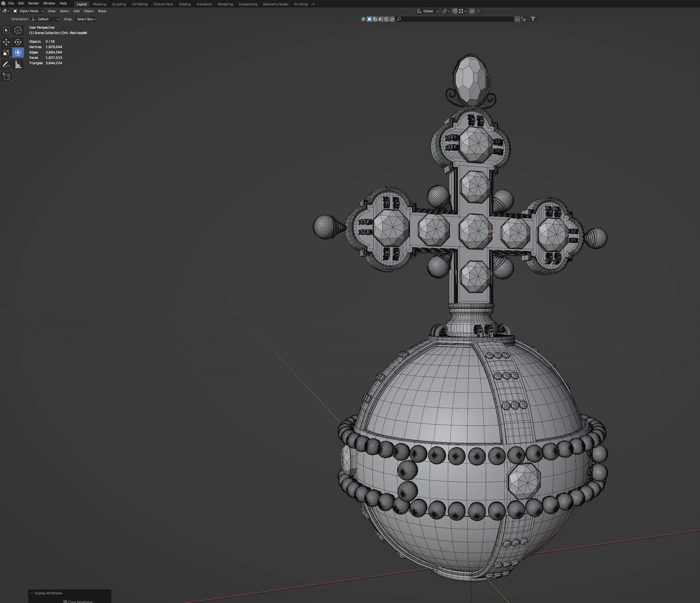Open the Object Mode dropdown
This screenshot has height=603, width=700.
tap(28, 11)
